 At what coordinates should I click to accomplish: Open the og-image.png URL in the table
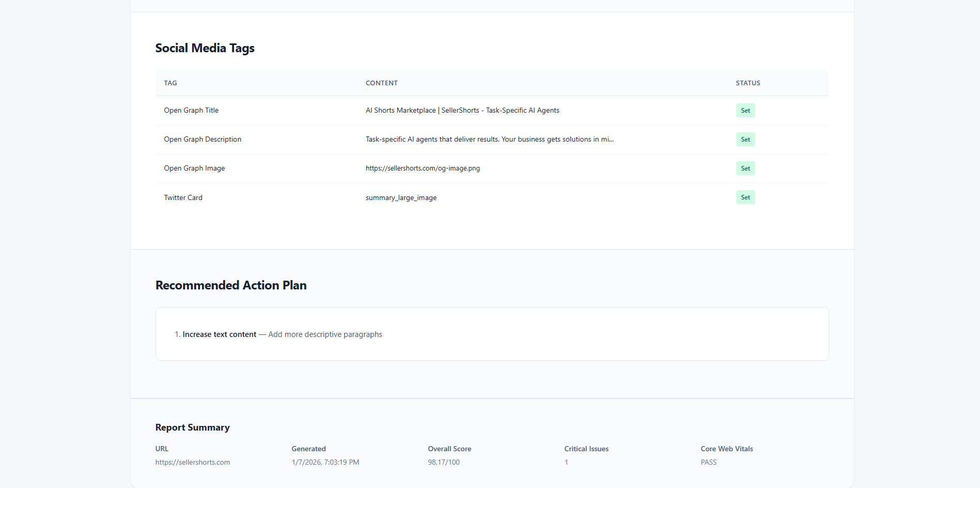(x=422, y=168)
